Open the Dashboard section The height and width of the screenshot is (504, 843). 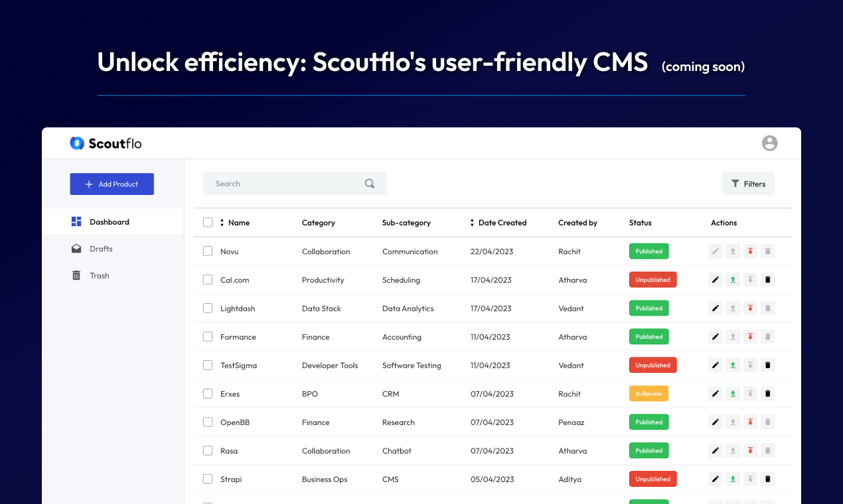point(113,221)
